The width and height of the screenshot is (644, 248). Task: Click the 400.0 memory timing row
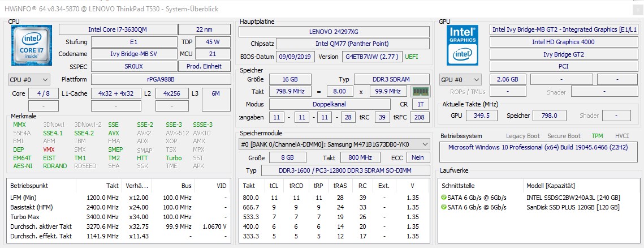pyautogui.click(x=334, y=226)
